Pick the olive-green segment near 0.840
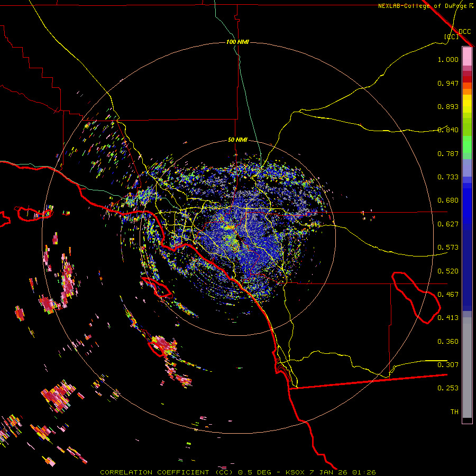 (467, 126)
